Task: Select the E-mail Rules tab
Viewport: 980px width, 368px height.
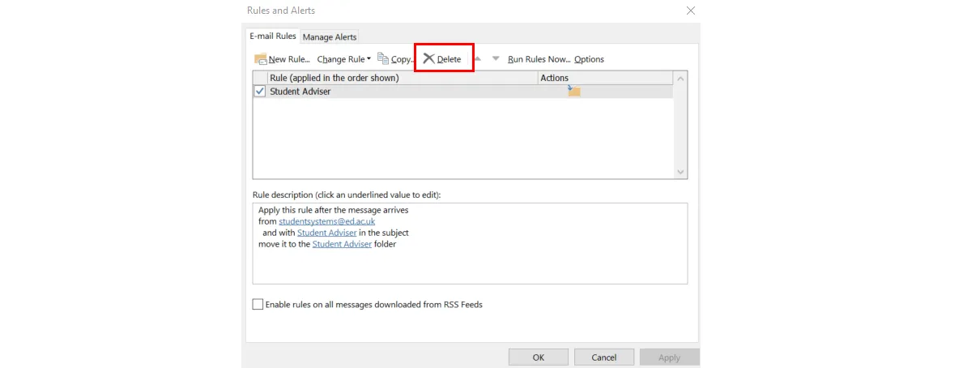Action: coord(273,36)
